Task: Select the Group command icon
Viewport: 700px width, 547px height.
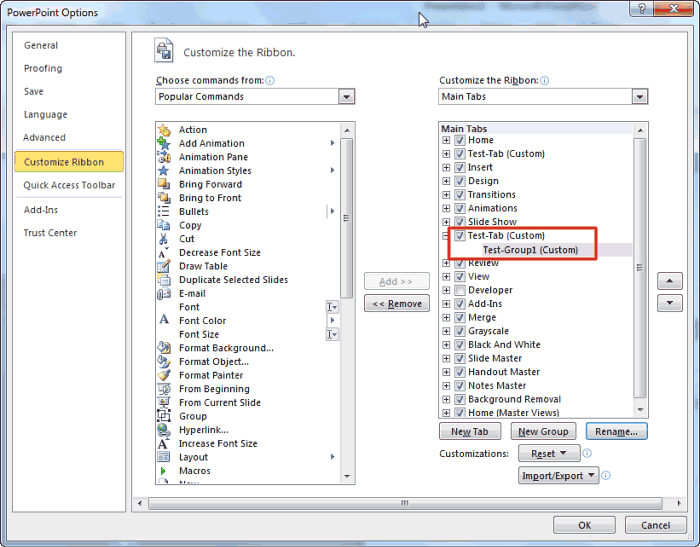Action: (x=164, y=416)
